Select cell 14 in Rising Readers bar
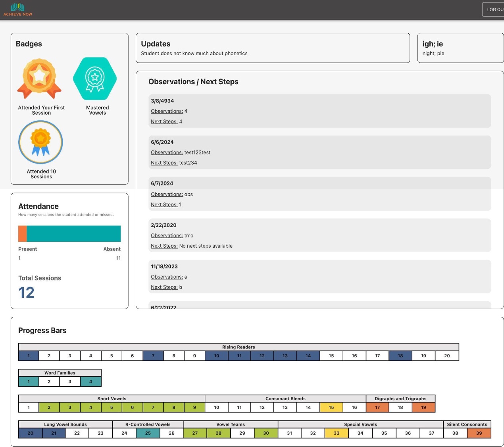The image size is (504, 447). [x=308, y=356]
